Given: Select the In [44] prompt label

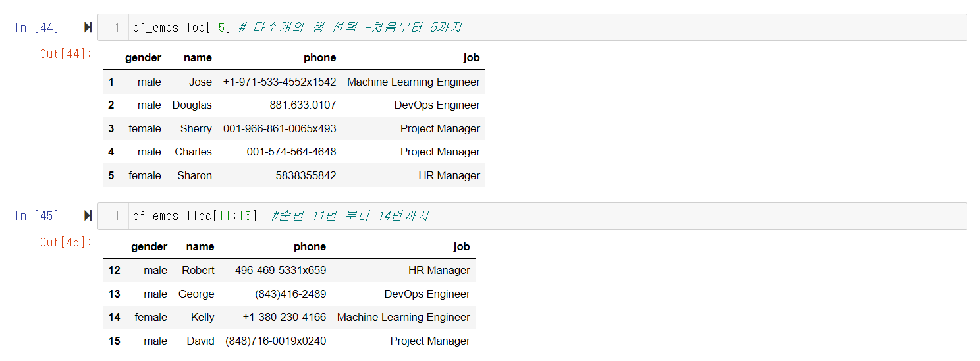Looking at the screenshot, I should [x=40, y=27].
